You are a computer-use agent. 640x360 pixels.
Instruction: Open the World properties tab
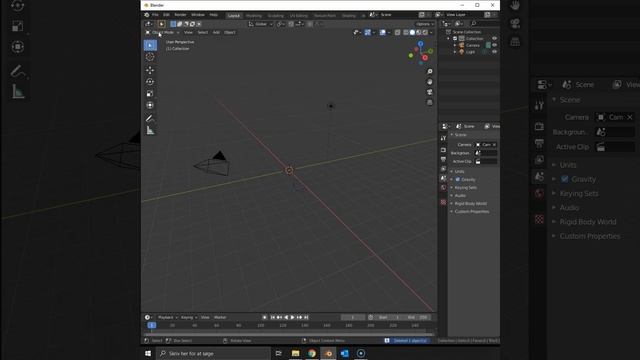pos(443,188)
